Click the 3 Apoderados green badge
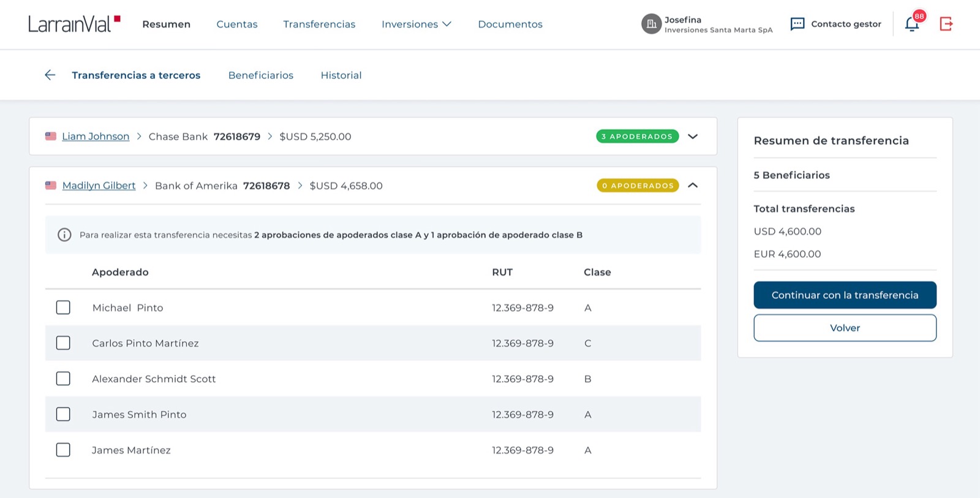This screenshot has height=498, width=980. point(638,136)
